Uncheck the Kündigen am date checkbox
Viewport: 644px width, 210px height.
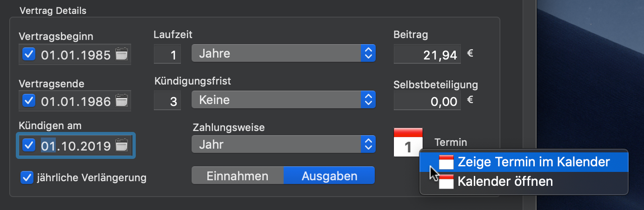tap(29, 145)
